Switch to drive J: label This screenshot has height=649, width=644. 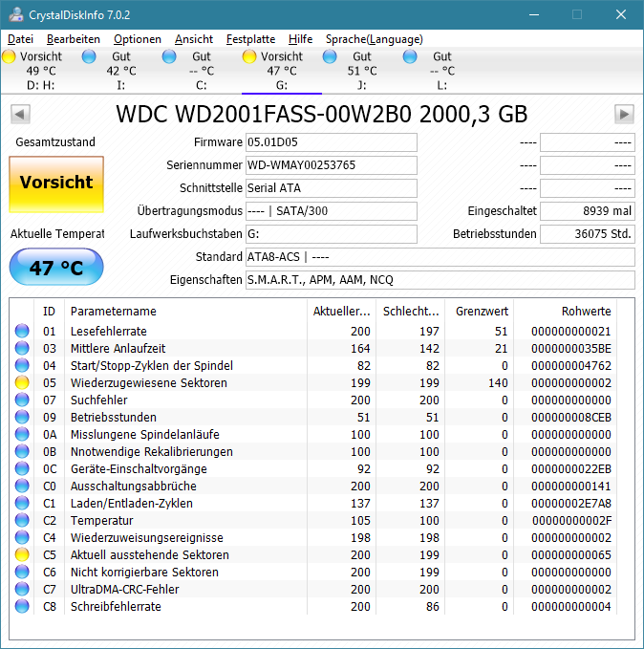(362, 86)
